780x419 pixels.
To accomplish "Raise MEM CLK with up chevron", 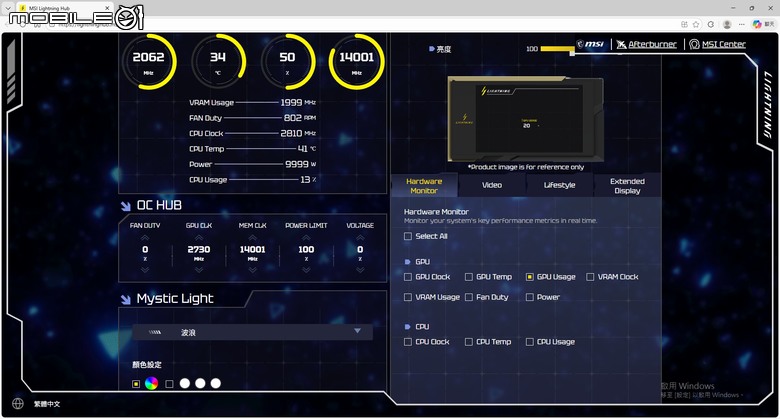I will coord(252,237).
